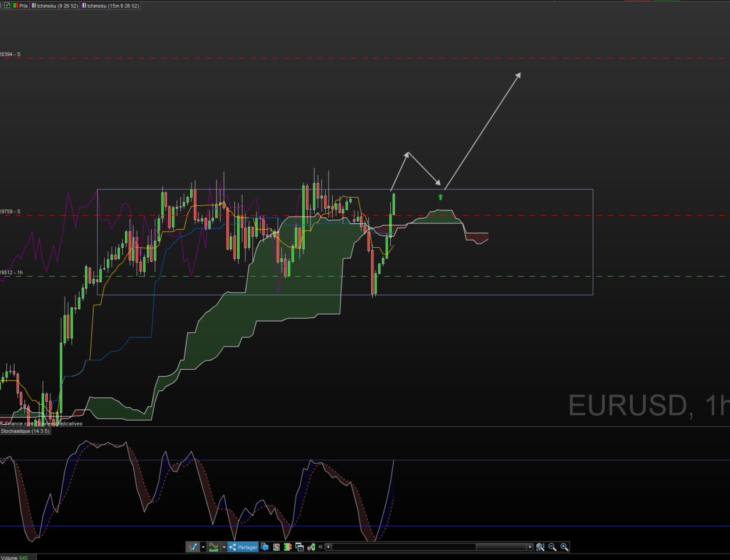Viewport: 730px width, 560px height.
Task: Expand the indicators dropdown arrow
Action: (x=224, y=547)
